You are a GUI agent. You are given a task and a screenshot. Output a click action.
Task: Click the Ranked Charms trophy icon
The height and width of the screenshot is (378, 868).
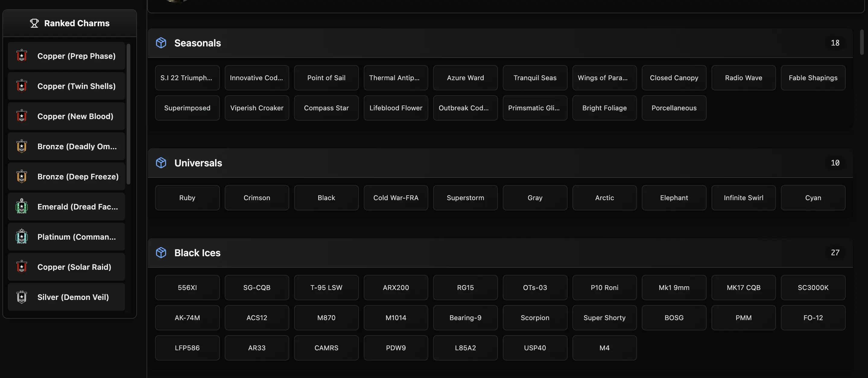point(34,23)
